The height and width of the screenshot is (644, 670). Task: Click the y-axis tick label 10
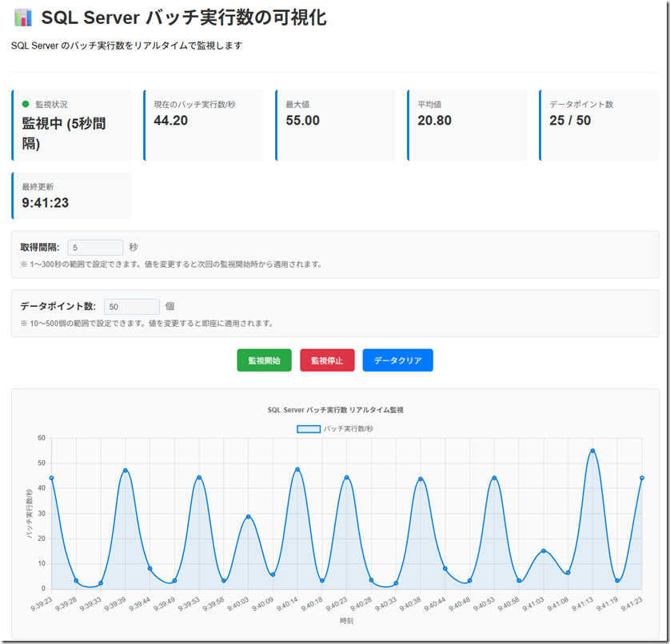click(x=42, y=563)
